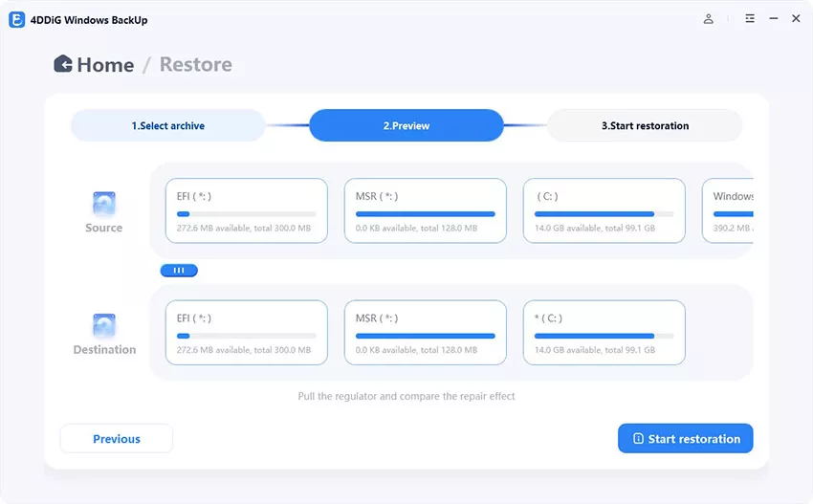Minimize the 4DDiG window

click(x=773, y=19)
